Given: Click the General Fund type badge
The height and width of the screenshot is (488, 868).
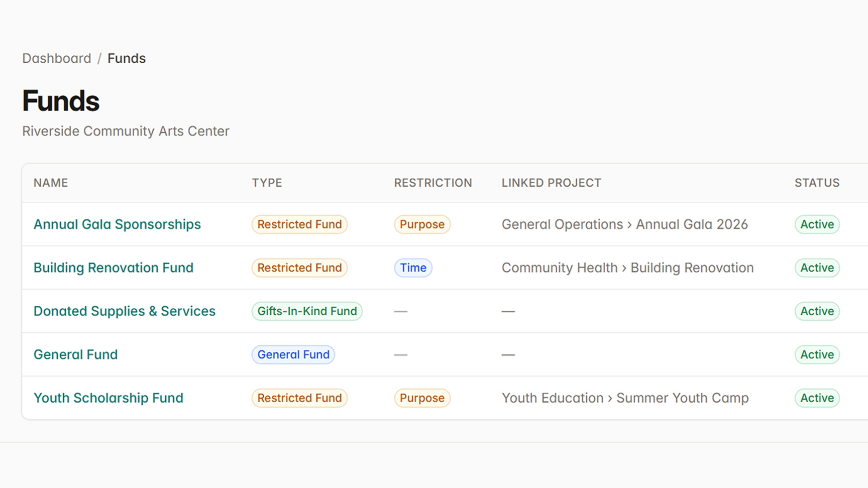Looking at the screenshot, I should click(293, 354).
